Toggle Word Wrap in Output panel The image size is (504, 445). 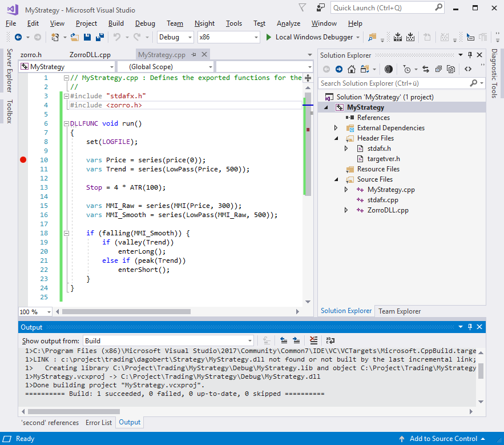330,340
